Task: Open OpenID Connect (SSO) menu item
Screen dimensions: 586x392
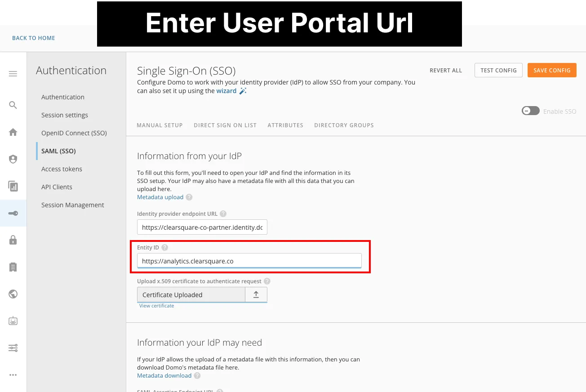Action: point(74,133)
